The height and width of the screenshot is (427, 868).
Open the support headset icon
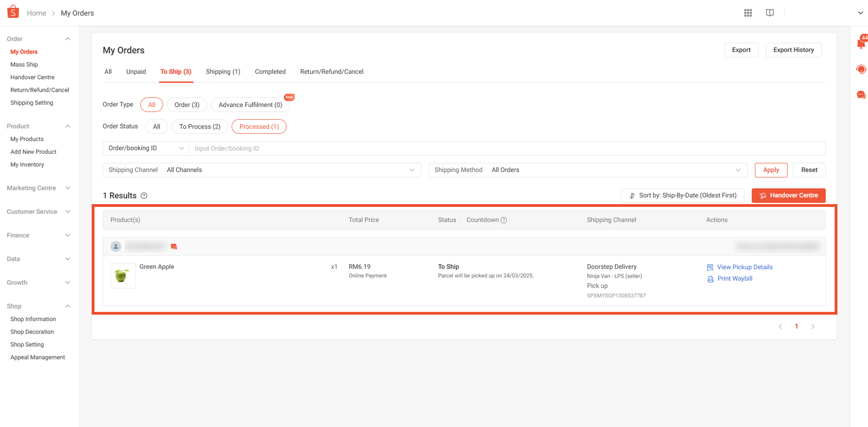click(x=861, y=69)
